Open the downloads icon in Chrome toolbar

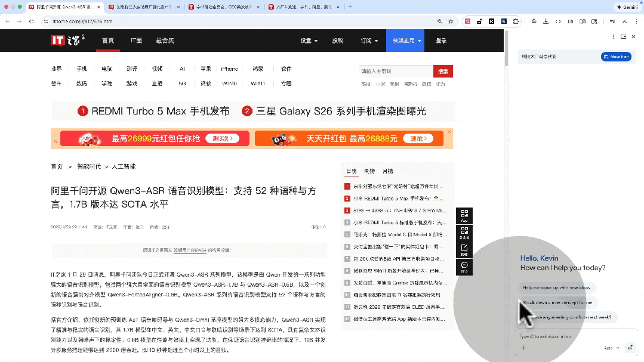click(x=546, y=21)
